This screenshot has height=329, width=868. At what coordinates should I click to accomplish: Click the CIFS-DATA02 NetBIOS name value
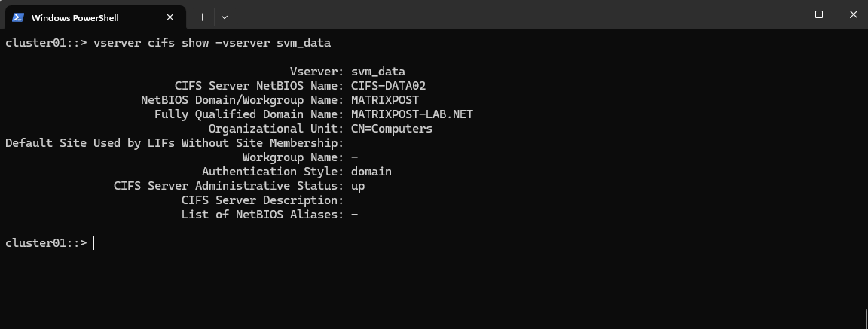tap(388, 86)
